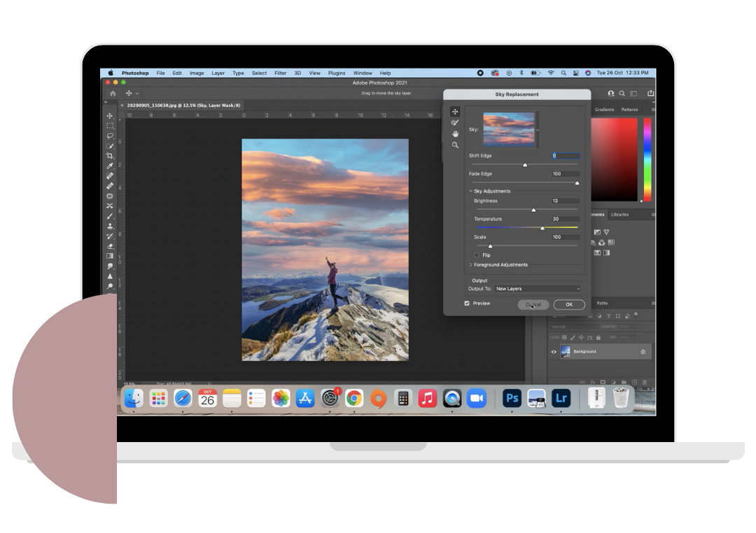Viewport: 756px width, 533px height.
Task: Select the Lasso tool in the toolbar
Action: (110, 136)
